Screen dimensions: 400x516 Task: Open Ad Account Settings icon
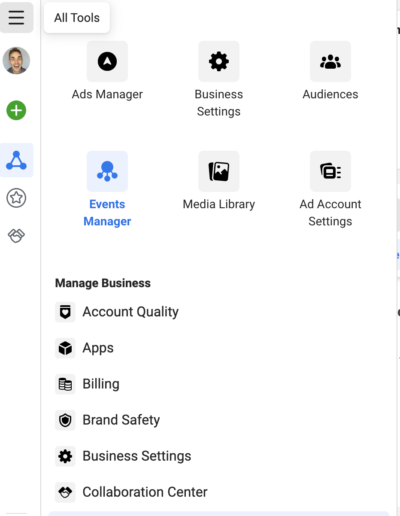coord(330,171)
